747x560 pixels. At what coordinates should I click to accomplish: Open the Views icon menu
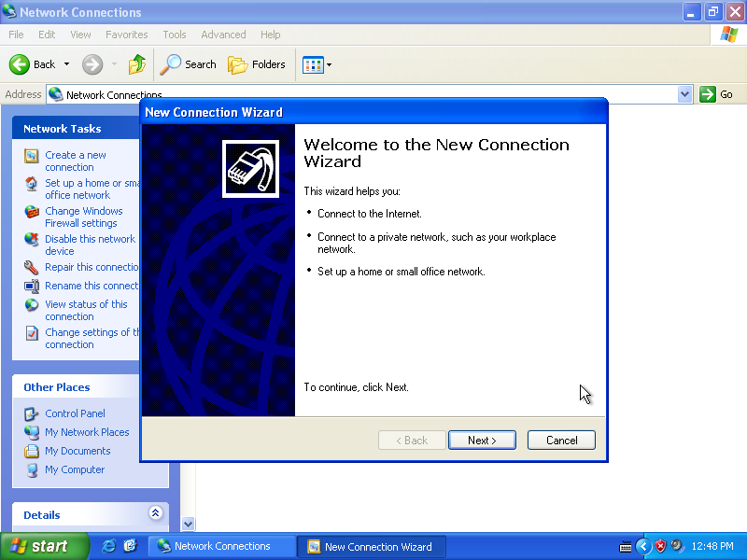click(313, 64)
